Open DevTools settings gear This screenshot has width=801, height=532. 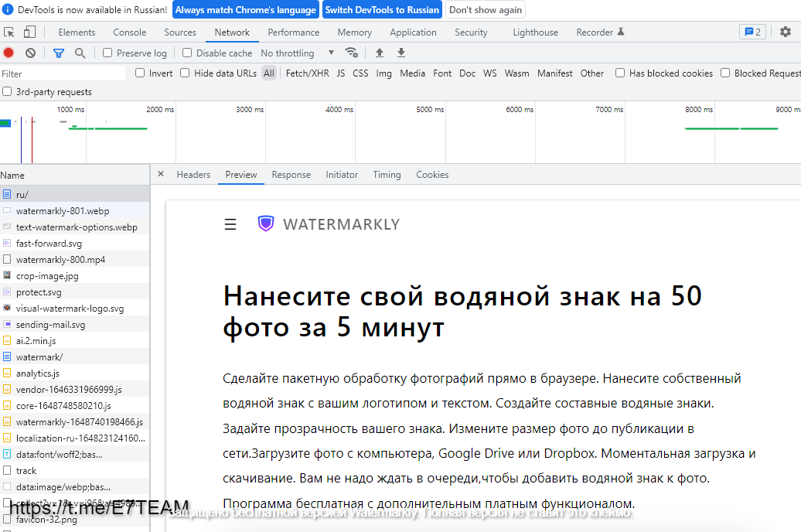[x=785, y=32]
